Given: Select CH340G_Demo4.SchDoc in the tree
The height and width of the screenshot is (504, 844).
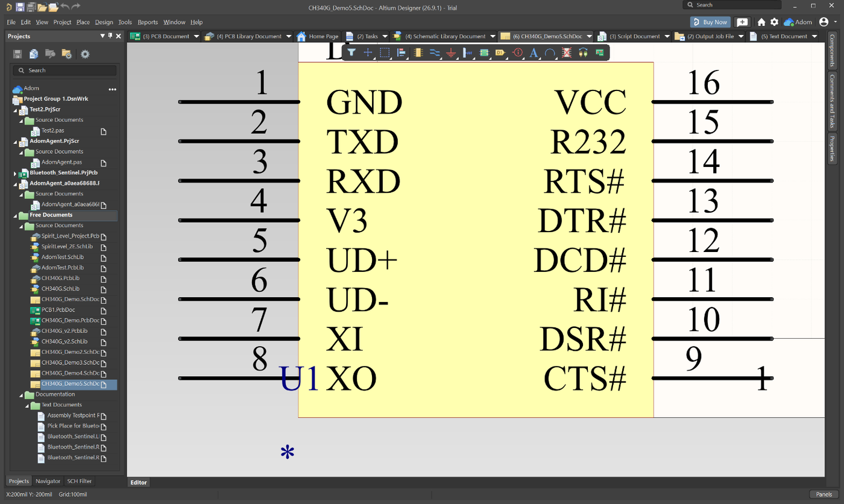Looking at the screenshot, I should click(x=70, y=373).
